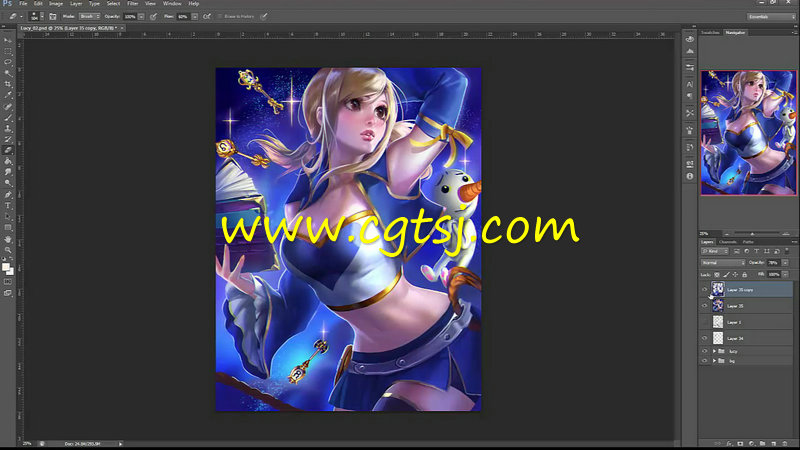Select the Brush tool

(x=8, y=117)
